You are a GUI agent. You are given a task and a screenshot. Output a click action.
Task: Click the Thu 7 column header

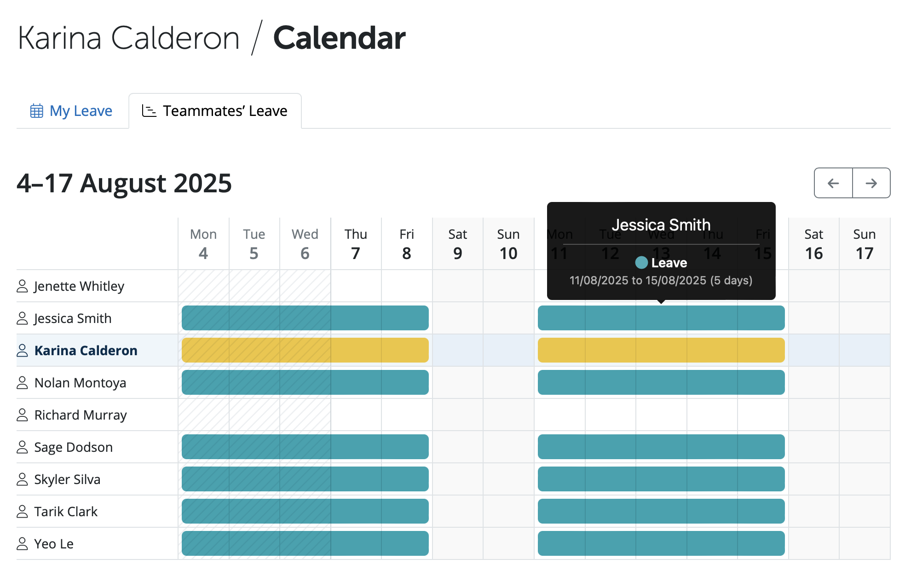click(x=356, y=244)
